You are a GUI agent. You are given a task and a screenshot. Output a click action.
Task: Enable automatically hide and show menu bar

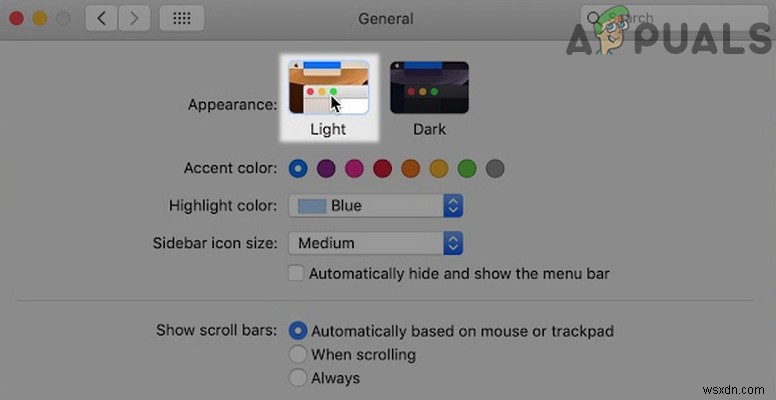(296, 273)
